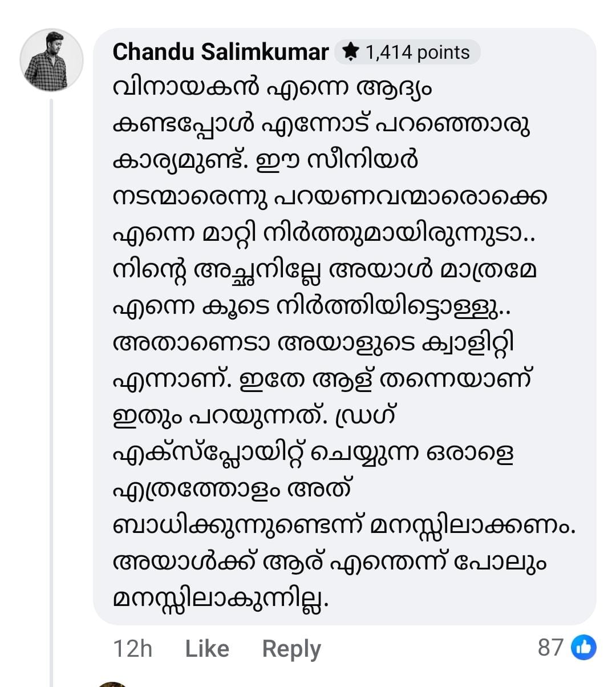The height and width of the screenshot is (687, 616).
Task: Click the blue thumbs-up reaction icon
Action: pos(585,647)
